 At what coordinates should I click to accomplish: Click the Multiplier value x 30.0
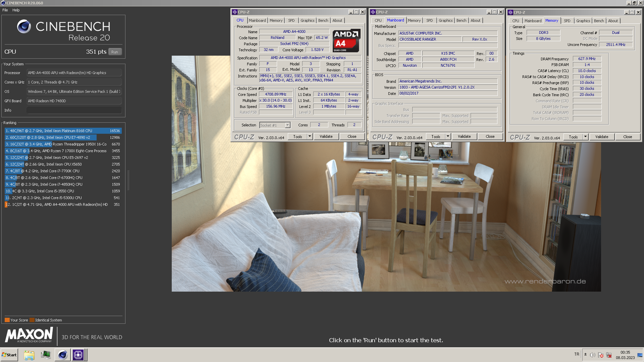tap(276, 101)
